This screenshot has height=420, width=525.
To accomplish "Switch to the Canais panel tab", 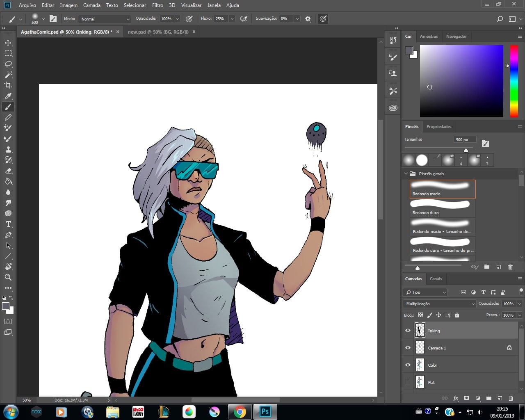I will [436, 278].
